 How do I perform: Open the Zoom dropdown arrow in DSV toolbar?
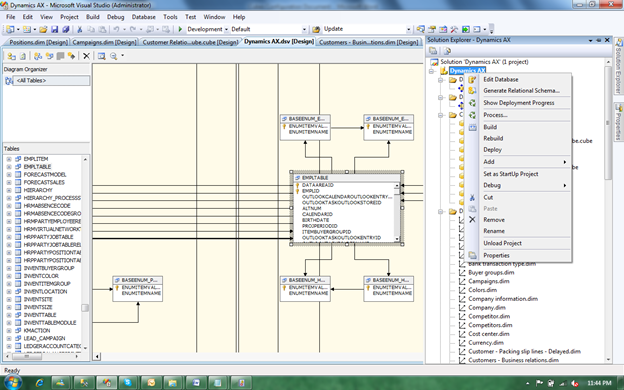click(x=123, y=56)
